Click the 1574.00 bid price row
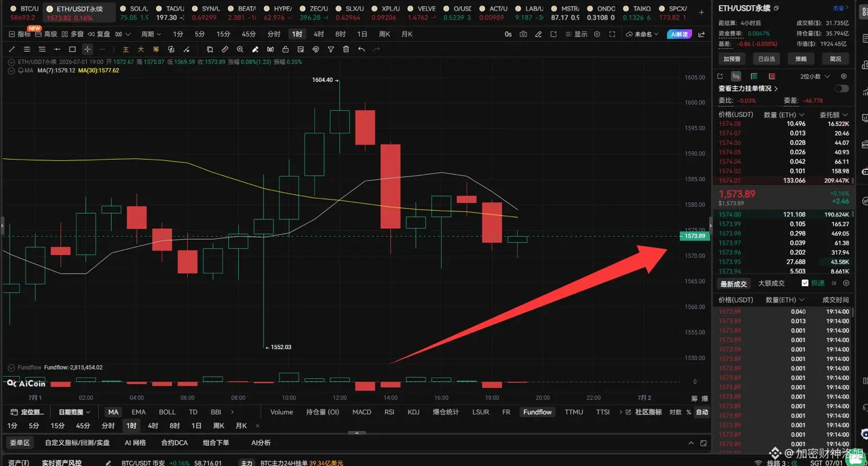This screenshot has width=868, height=466. tap(784, 214)
